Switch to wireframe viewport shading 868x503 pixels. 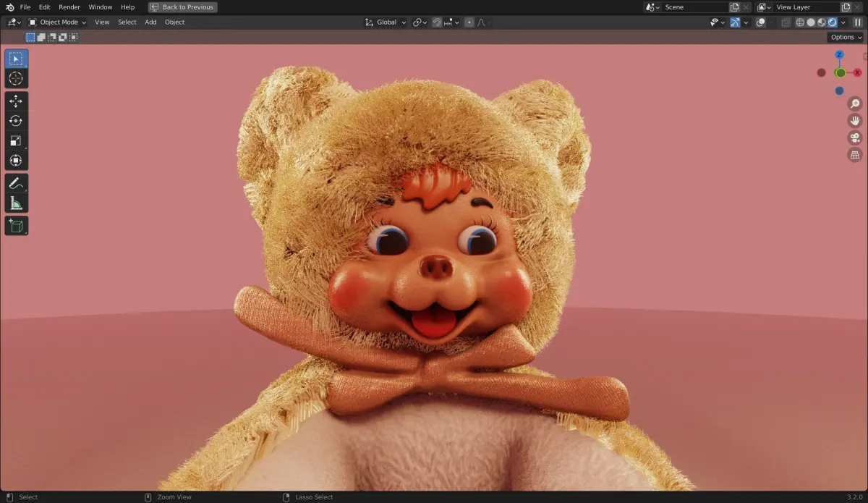800,22
